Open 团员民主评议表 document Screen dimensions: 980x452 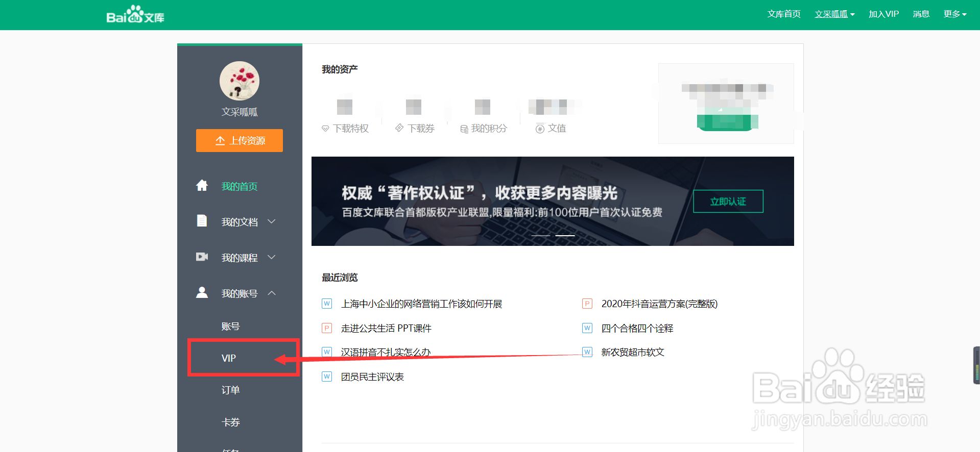coord(372,377)
